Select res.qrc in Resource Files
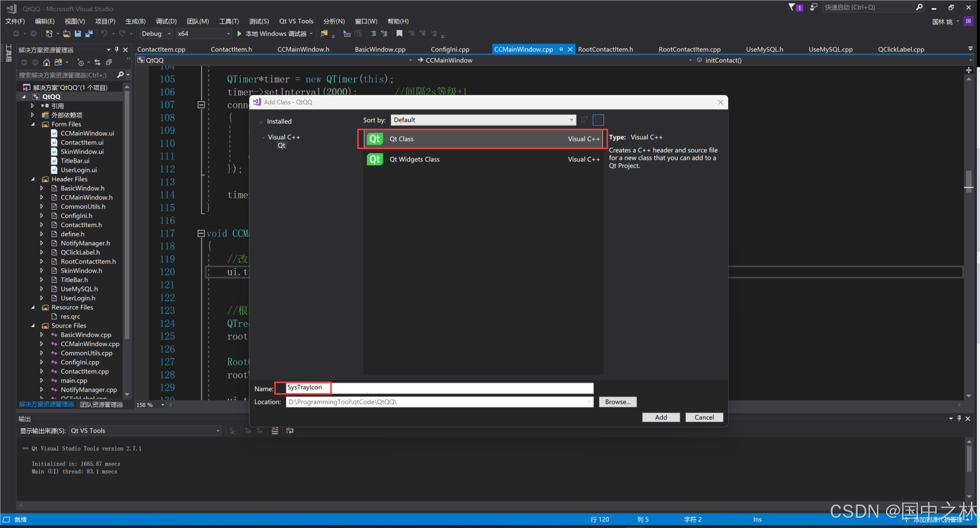The width and height of the screenshot is (980, 528). pos(70,316)
